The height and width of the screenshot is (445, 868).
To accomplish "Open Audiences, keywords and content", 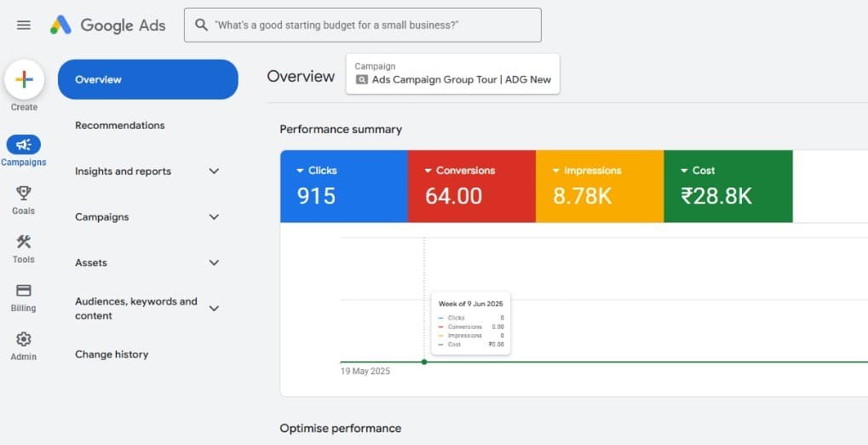I will click(x=136, y=308).
